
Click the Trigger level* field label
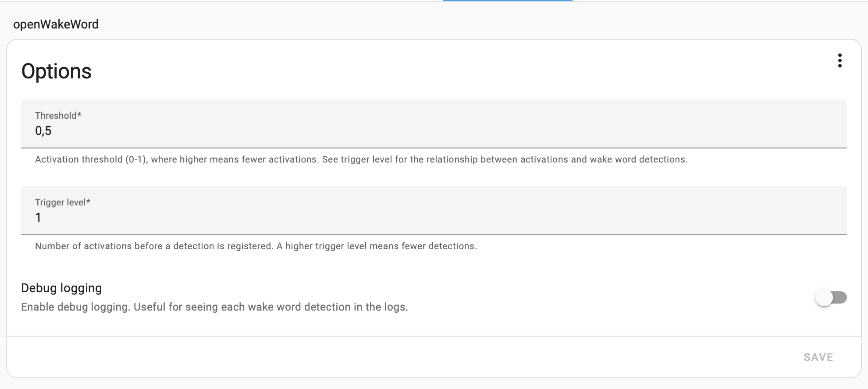[62, 202]
